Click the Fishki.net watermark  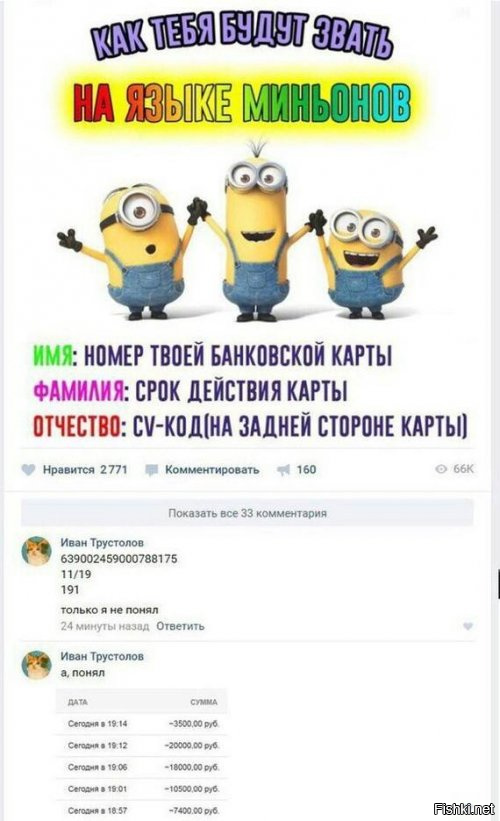point(465,808)
